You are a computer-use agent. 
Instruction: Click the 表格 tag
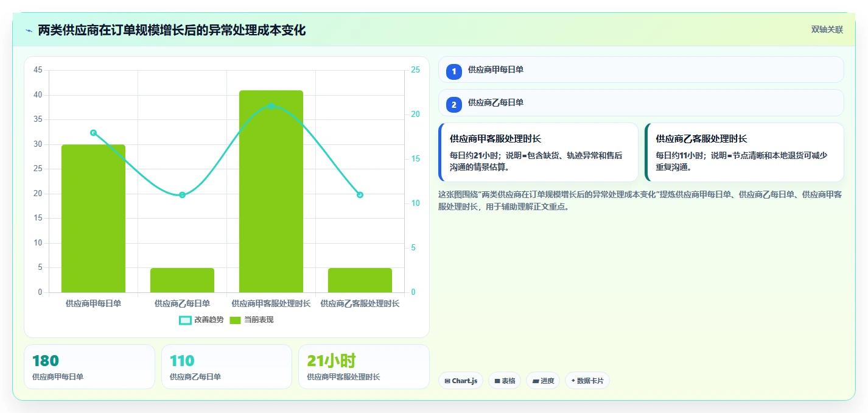(x=505, y=381)
